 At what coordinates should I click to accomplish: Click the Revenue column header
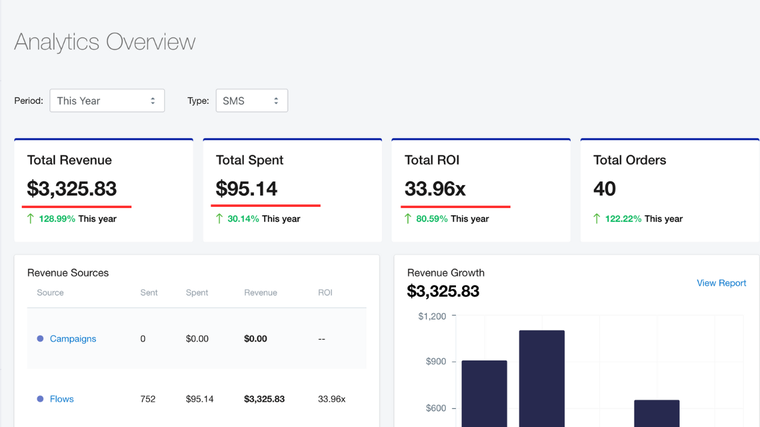(x=261, y=293)
